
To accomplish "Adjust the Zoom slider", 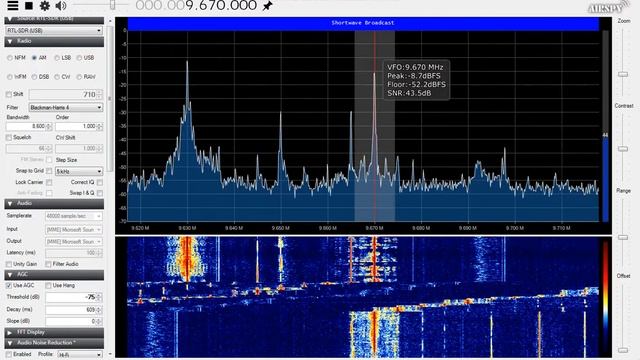I will click(x=623, y=74).
